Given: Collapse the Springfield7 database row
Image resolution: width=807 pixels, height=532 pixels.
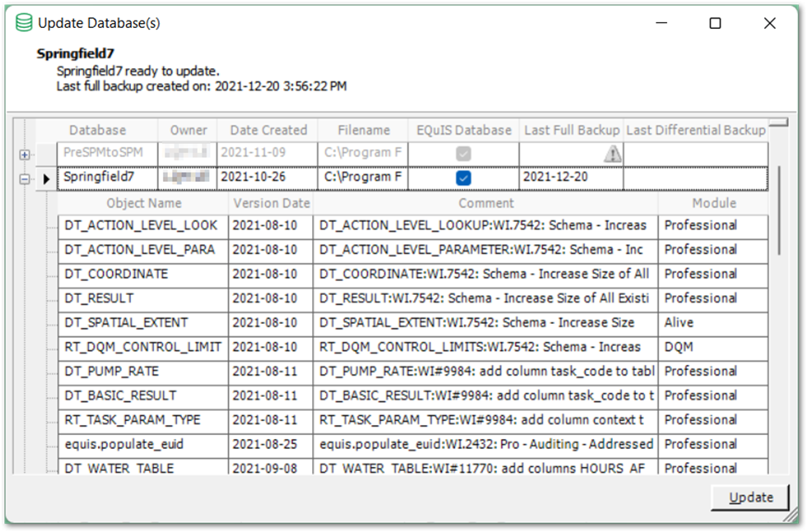Looking at the screenshot, I should coord(26,177).
